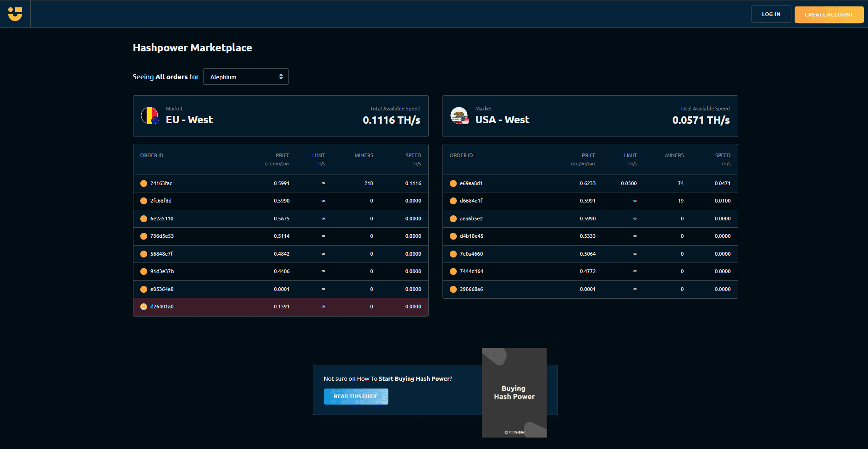The image size is (868, 449).
Task: Click the status dot beside order 7e0a4660
Action: coord(453,254)
